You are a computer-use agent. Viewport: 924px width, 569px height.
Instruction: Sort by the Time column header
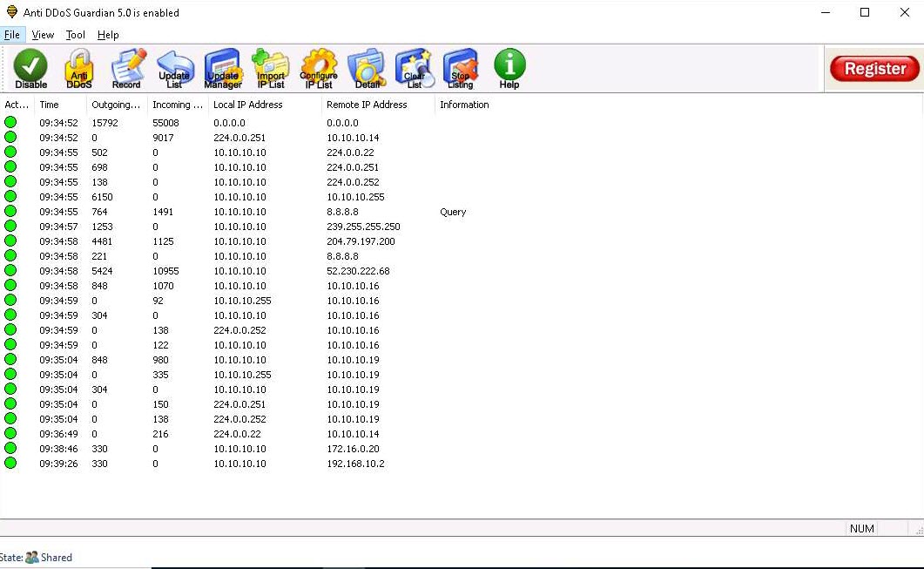click(x=60, y=105)
